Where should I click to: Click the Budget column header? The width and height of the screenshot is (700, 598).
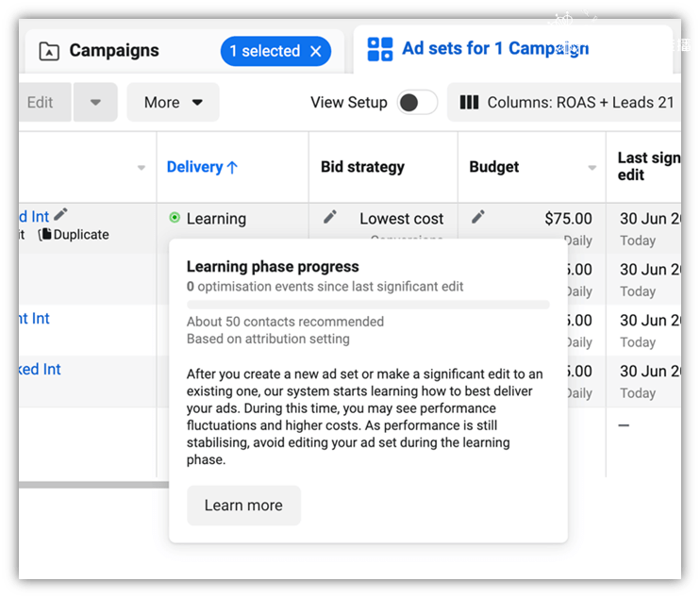tap(493, 167)
